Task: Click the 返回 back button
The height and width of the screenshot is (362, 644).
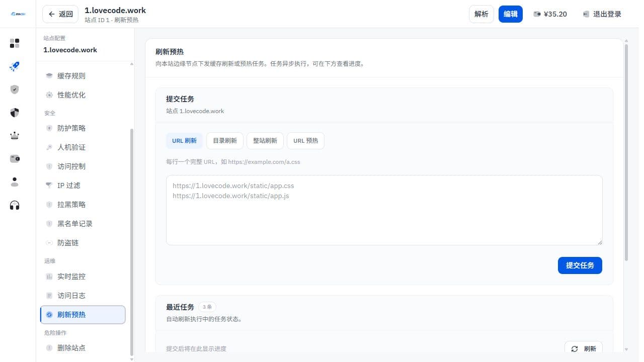Action: click(60, 14)
